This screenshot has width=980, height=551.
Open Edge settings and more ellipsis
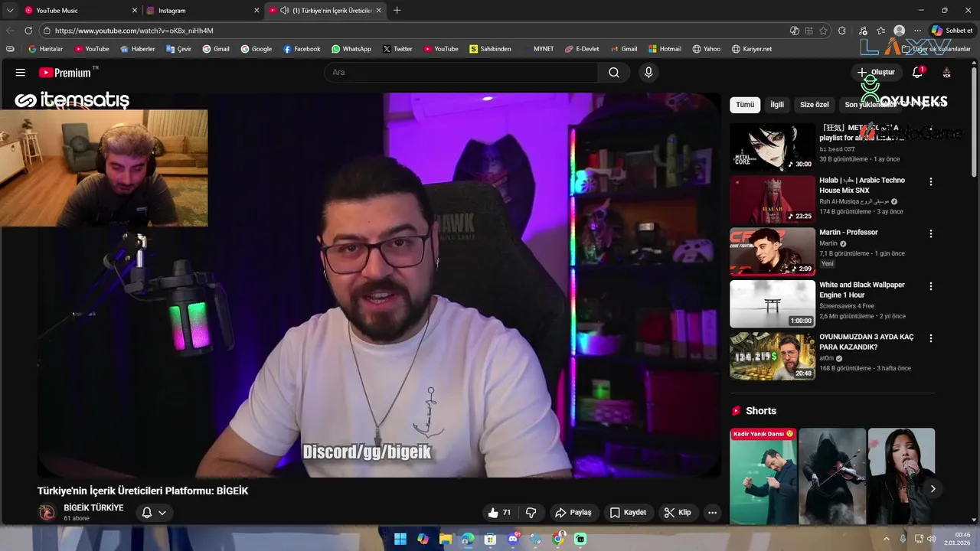pyautogui.click(x=917, y=31)
